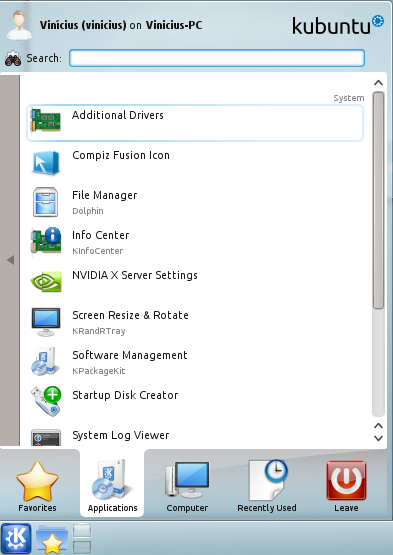Image resolution: width=393 pixels, height=555 pixels.
Task: Launch Screen Resize & Rotate entry
Action: coord(195,322)
